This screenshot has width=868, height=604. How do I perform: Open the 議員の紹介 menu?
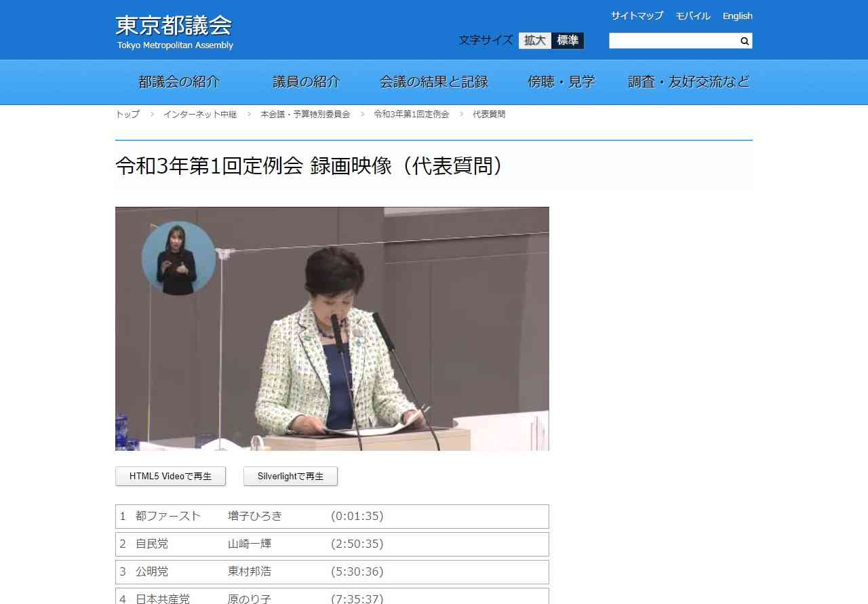click(x=307, y=82)
